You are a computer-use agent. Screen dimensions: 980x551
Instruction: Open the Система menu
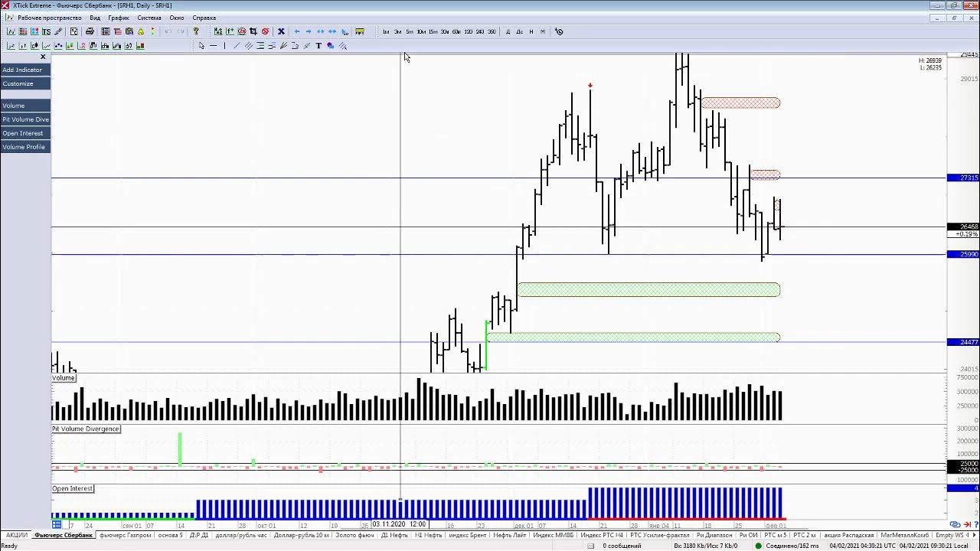149,18
